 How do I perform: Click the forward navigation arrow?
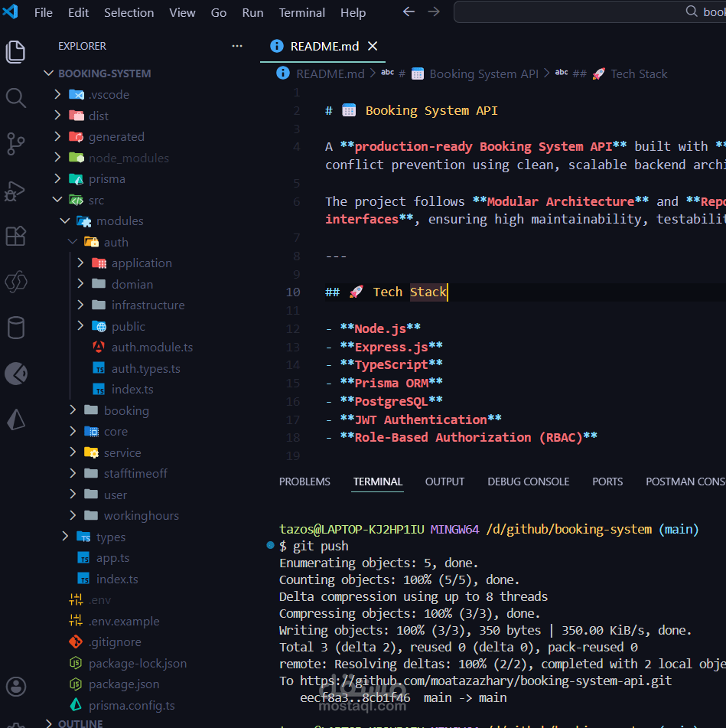(434, 11)
